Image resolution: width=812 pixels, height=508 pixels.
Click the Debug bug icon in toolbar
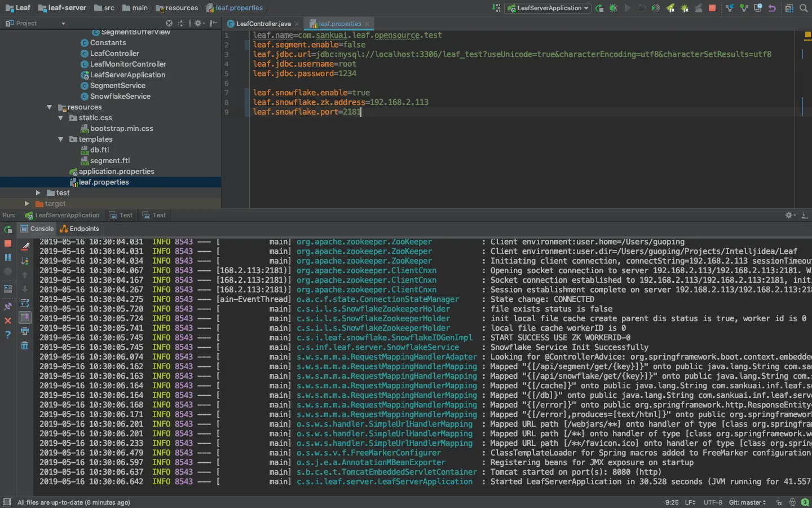pyautogui.click(x=613, y=8)
